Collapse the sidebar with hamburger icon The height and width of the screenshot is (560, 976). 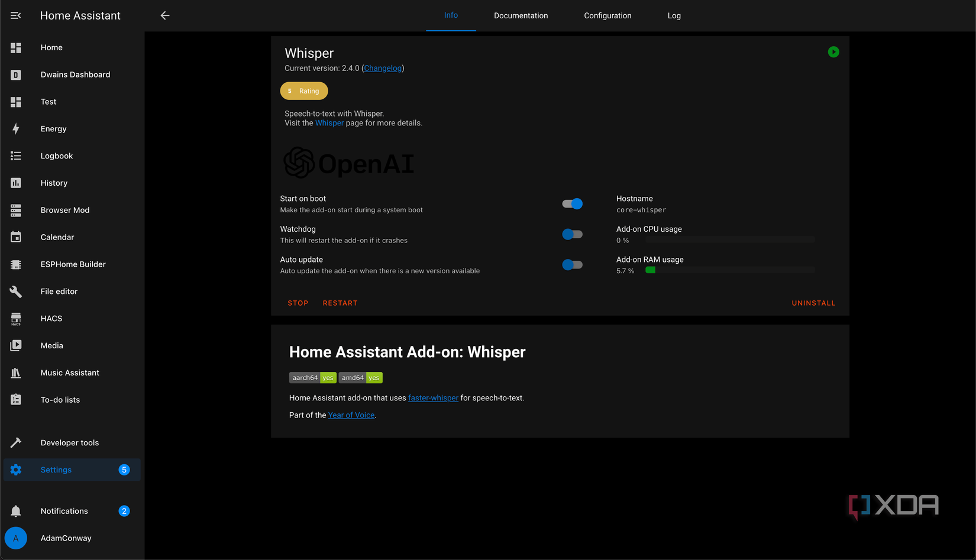pyautogui.click(x=16, y=15)
